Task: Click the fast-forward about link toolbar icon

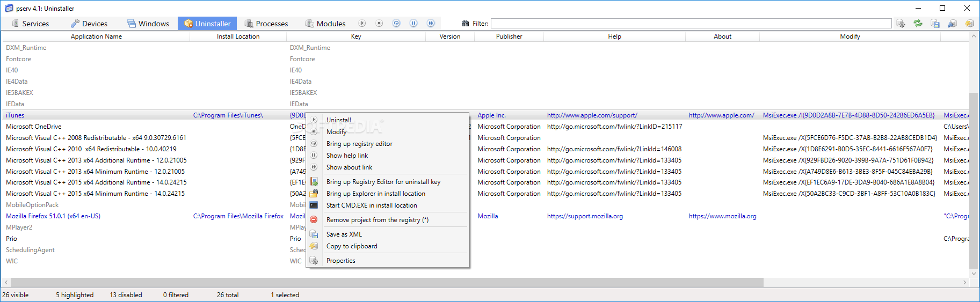Action: [x=431, y=24]
